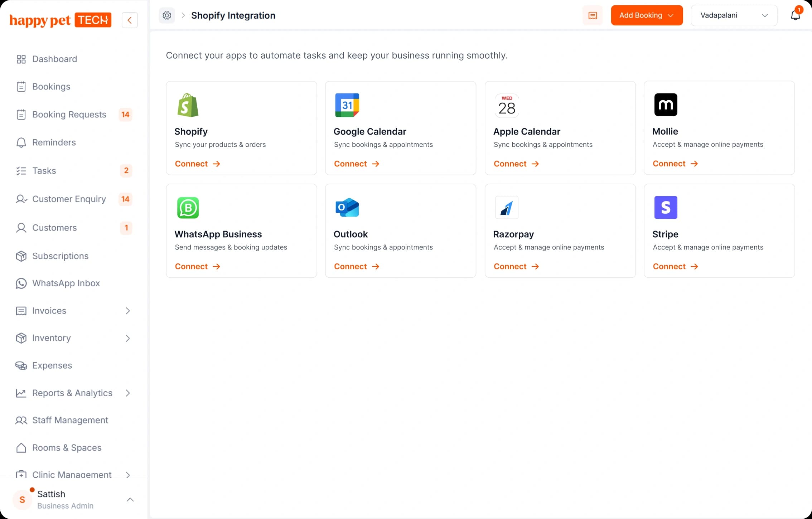This screenshot has height=519, width=812.
Task: Click the Inventory box icon
Action: (x=21, y=338)
